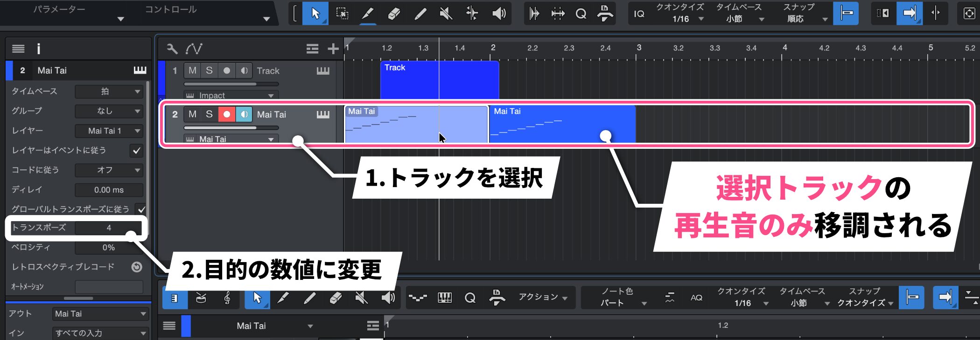
Task: Toggle 'レイヤーはイベントに従う' checkbox
Action: point(136,151)
